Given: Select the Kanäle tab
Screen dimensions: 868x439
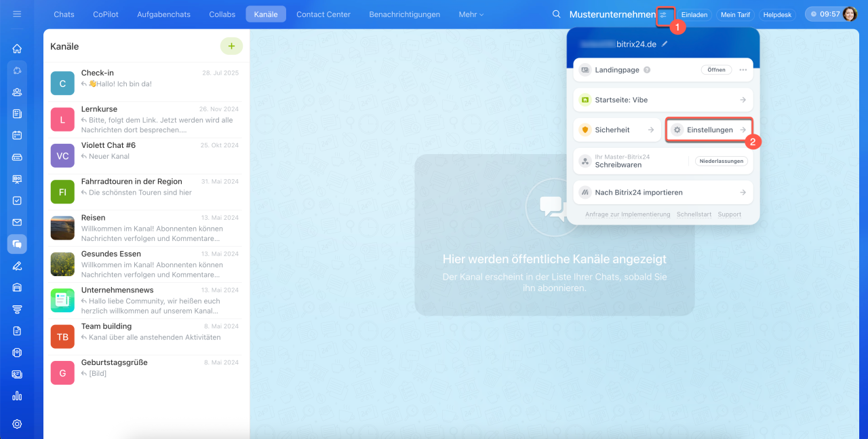Looking at the screenshot, I should 266,14.
